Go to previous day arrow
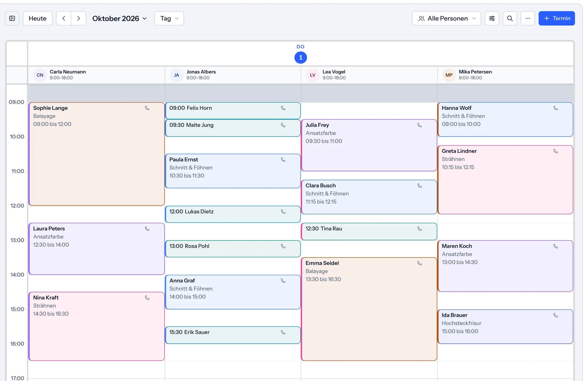Screen dimensions: 588x381 coord(64,18)
